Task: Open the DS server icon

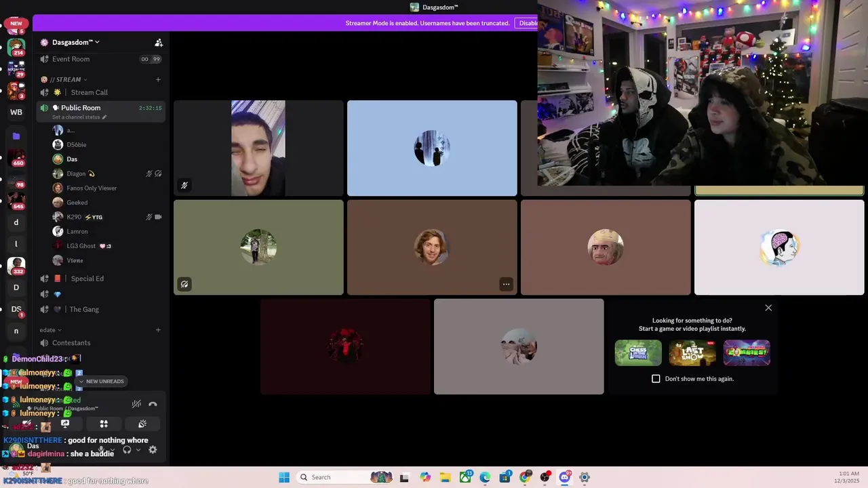Action: coord(16,309)
